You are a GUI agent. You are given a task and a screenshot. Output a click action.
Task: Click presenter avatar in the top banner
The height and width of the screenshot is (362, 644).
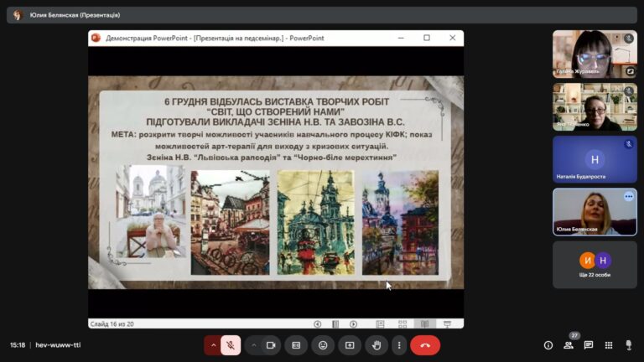pos(18,15)
